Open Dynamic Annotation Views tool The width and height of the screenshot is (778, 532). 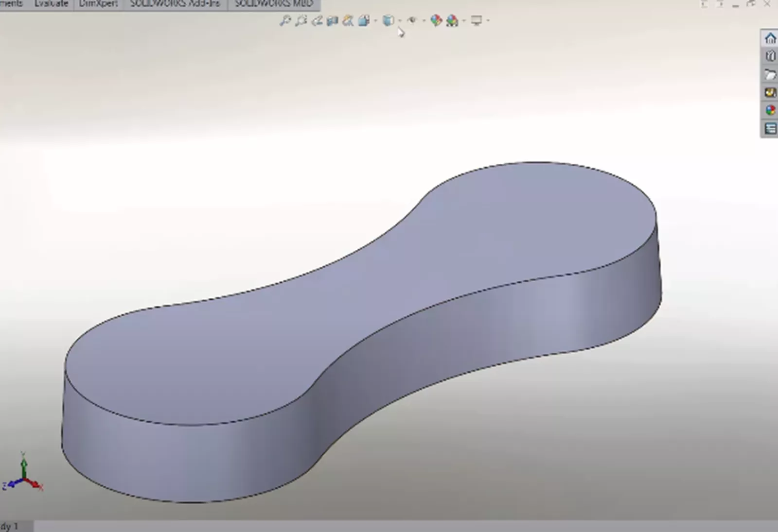348,20
